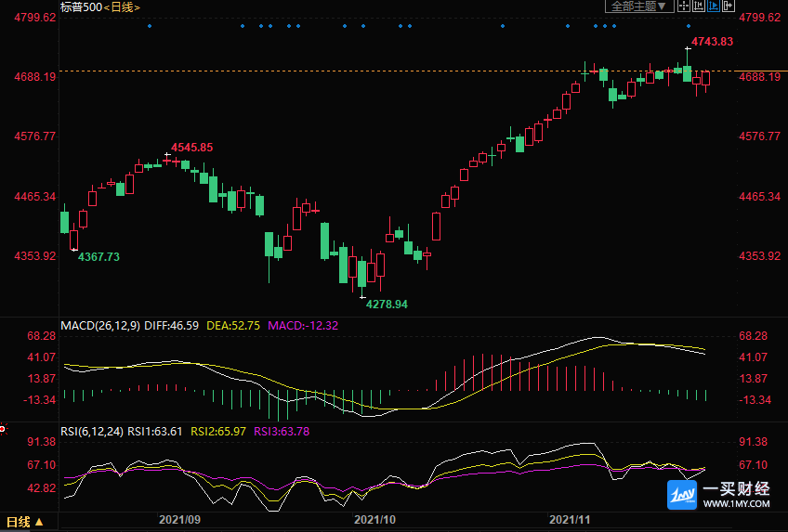Screen dimensions: 788x532
Task: Click the 4278.94 lowest price label
Action: (x=387, y=305)
